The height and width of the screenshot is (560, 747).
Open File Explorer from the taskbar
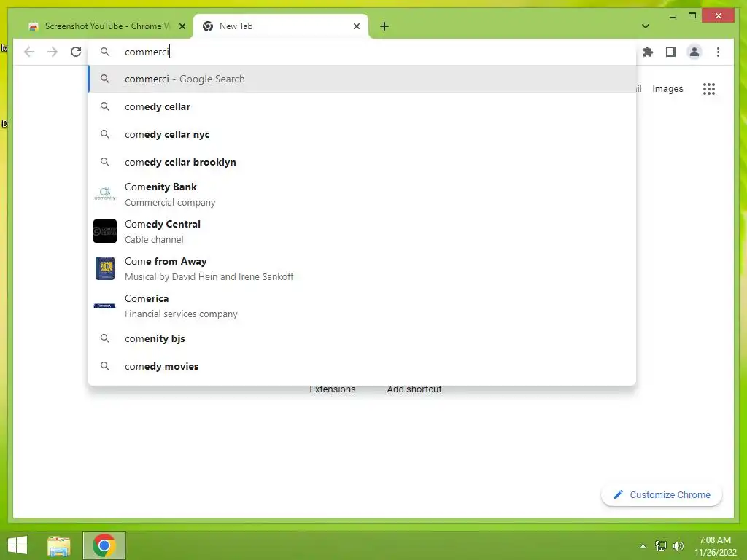coord(59,545)
